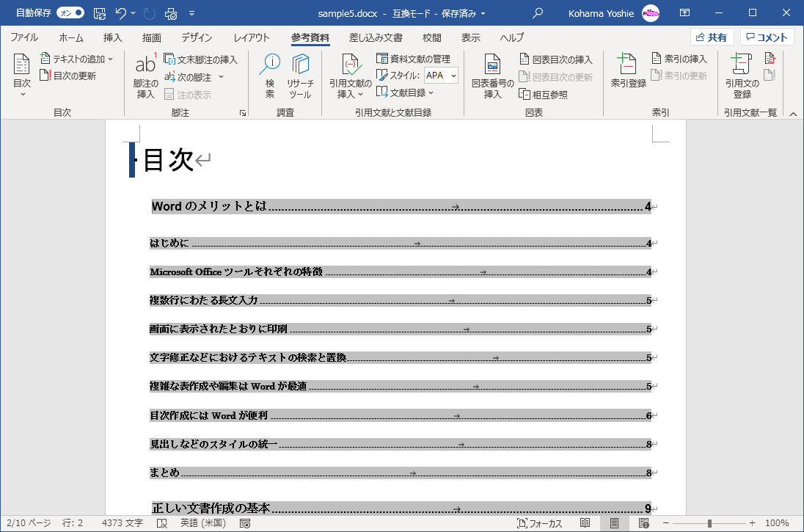This screenshot has height=532, width=804.
Task: Switch to the デザイン tab
Action: click(x=197, y=37)
